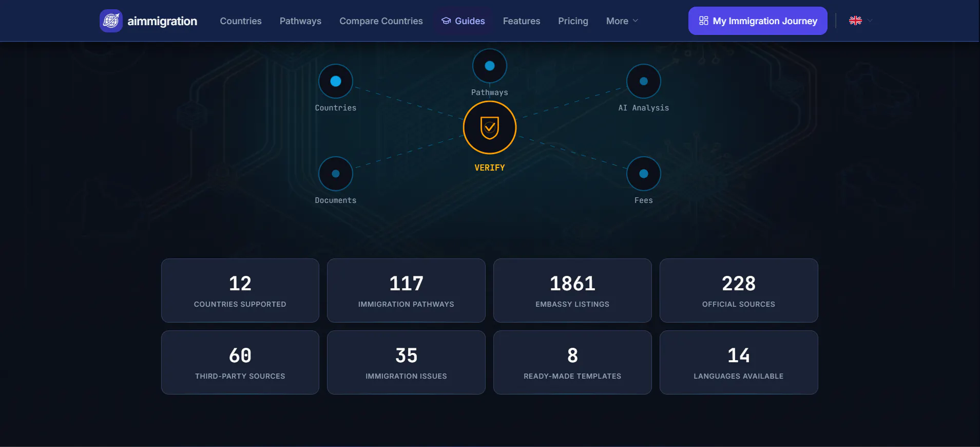Click the 14 Languages Available card

coord(739,362)
